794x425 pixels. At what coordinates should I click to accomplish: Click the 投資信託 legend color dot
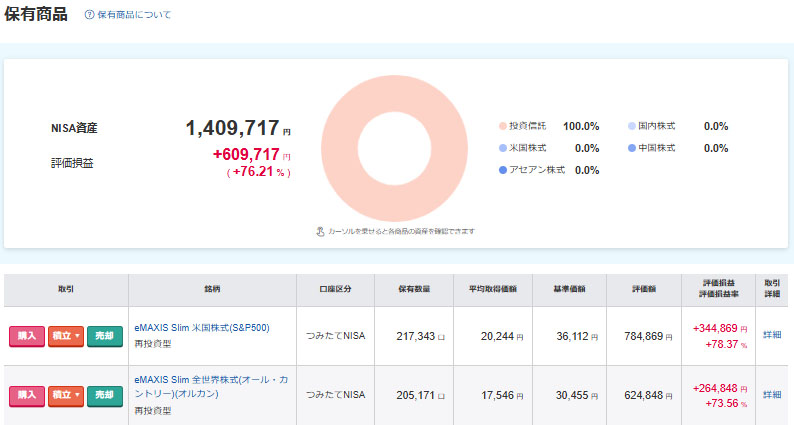tap(502, 126)
